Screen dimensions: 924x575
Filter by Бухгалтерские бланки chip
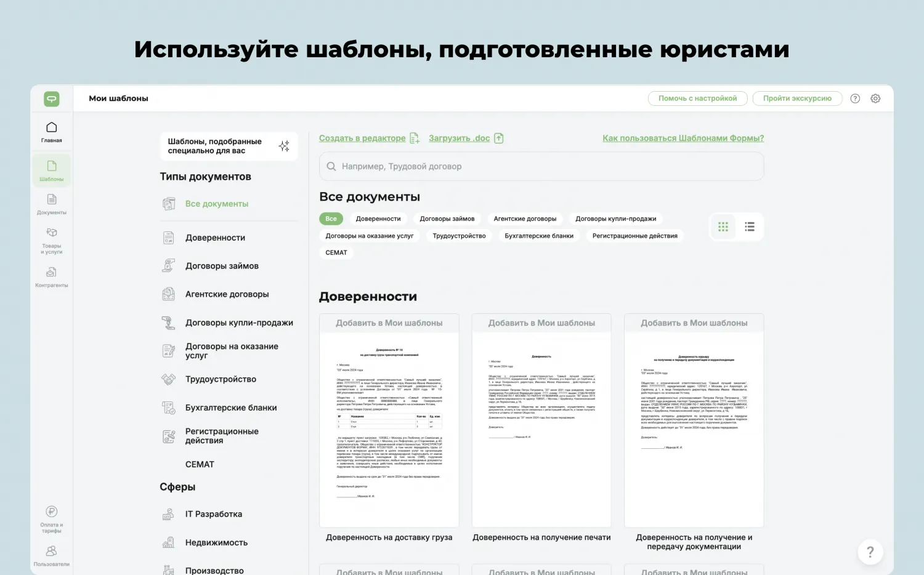pos(538,236)
